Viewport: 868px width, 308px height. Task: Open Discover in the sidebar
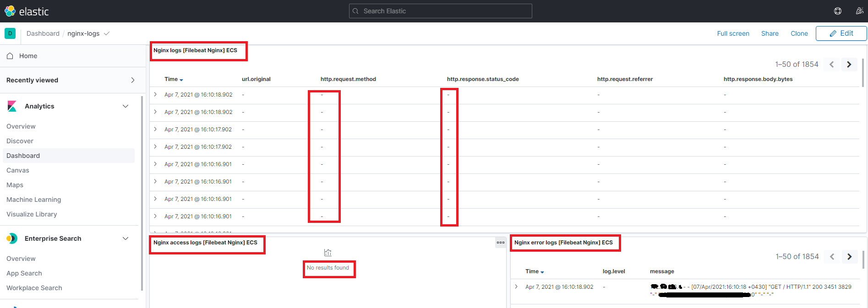[20, 141]
